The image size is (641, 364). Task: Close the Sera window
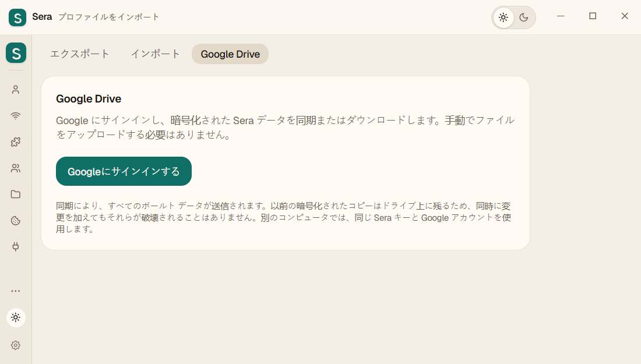pyautogui.click(x=625, y=16)
